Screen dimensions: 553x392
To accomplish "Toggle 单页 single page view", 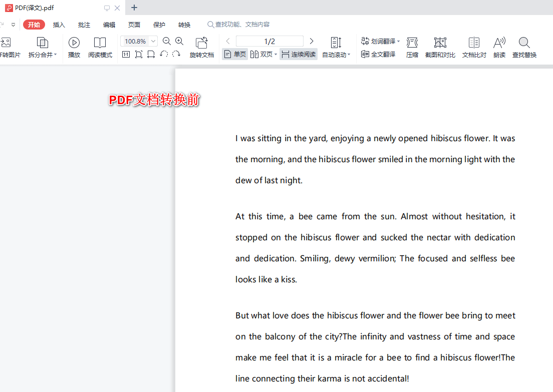I will click(235, 54).
